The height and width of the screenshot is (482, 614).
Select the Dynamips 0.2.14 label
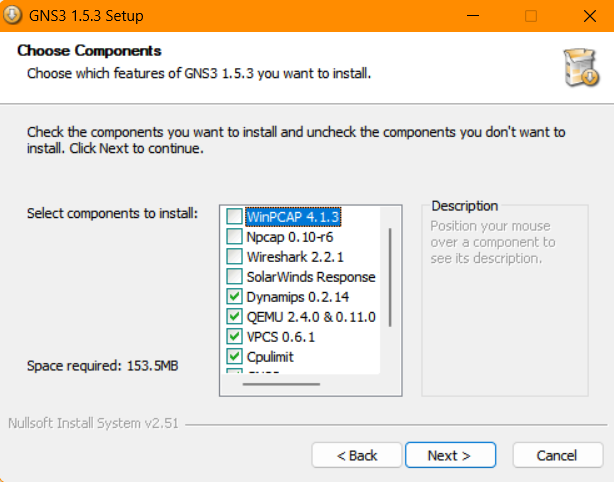298,297
